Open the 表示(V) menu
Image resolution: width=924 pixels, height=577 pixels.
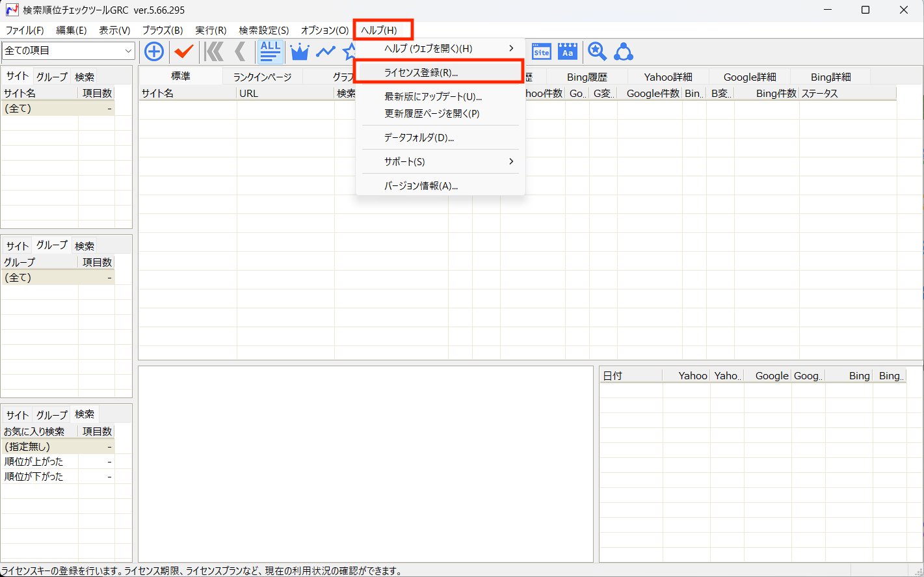coord(114,30)
